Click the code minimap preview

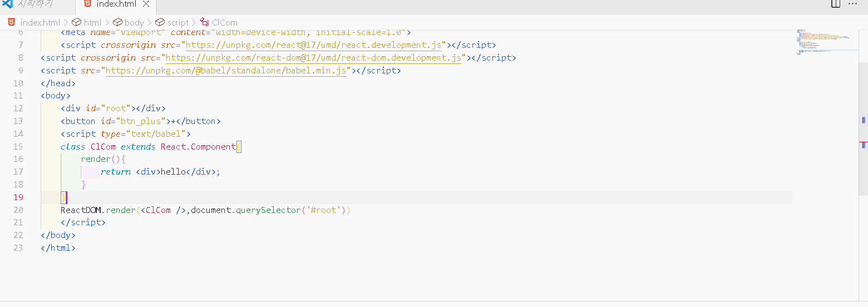[x=826, y=42]
